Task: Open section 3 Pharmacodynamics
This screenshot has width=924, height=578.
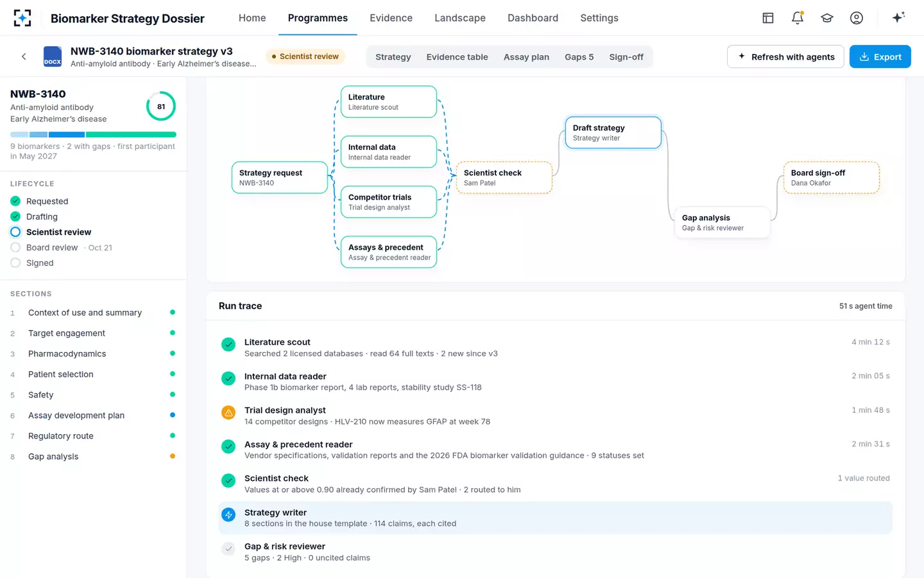Action: [x=93, y=354]
